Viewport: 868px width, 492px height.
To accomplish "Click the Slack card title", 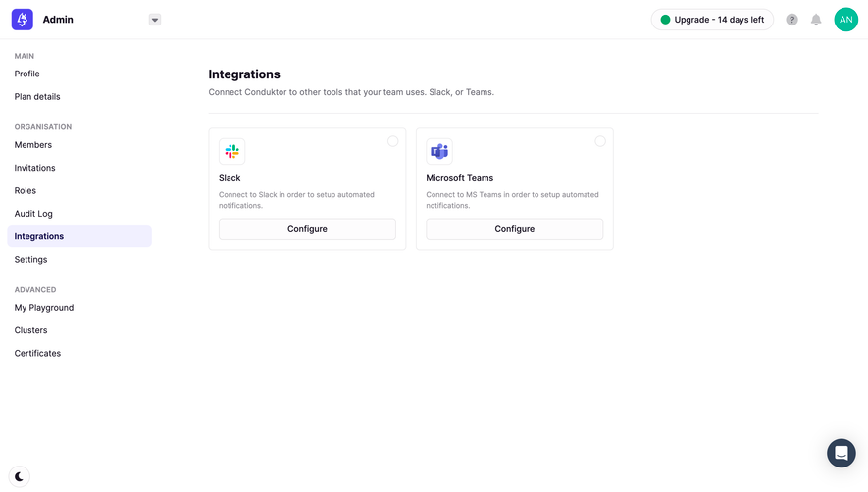I will 230,178.
